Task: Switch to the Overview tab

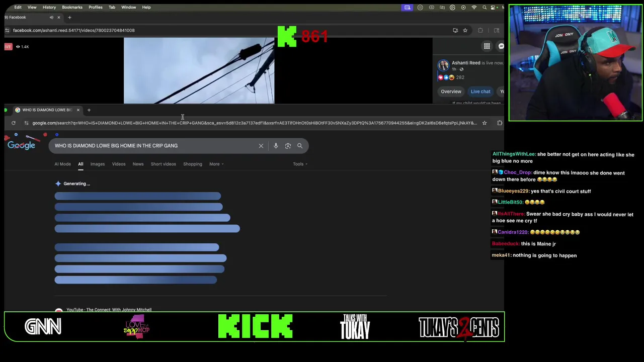Action: click(451, 92)
